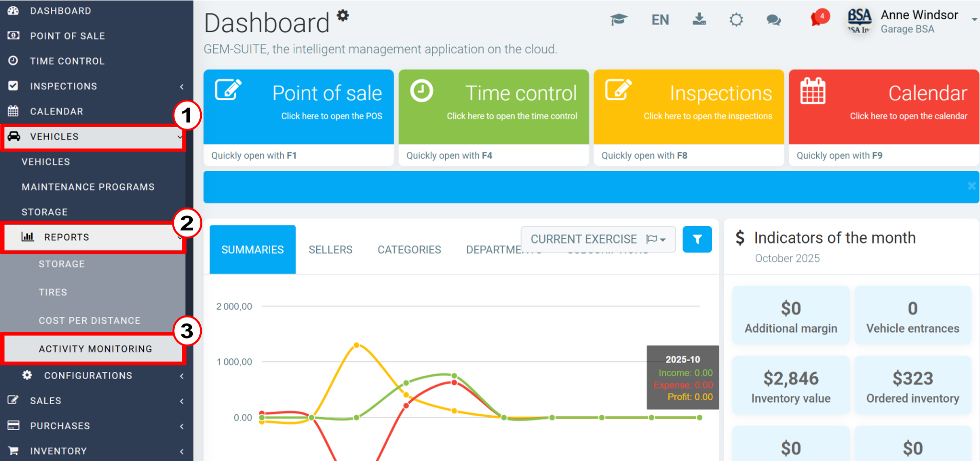Expand the Configurations sidebar section
Image resolution: width=980 pixels, height=461 pixels.
click(88, 375)
